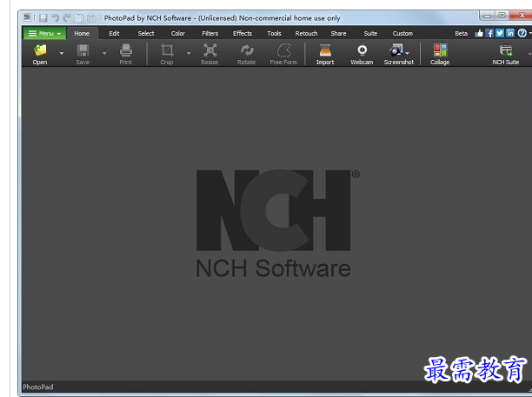Open an image with the Open icon
The image size is (532, 397).
coord(40,54)
